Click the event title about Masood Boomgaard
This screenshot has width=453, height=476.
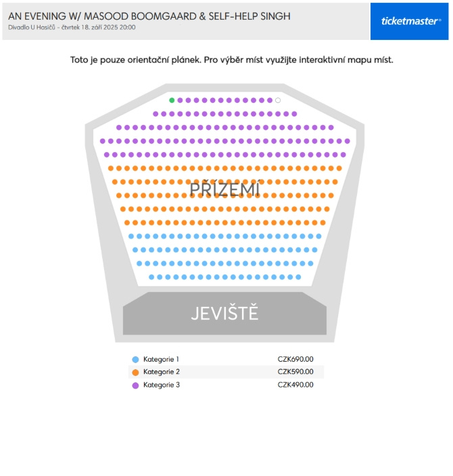[149, 16]
